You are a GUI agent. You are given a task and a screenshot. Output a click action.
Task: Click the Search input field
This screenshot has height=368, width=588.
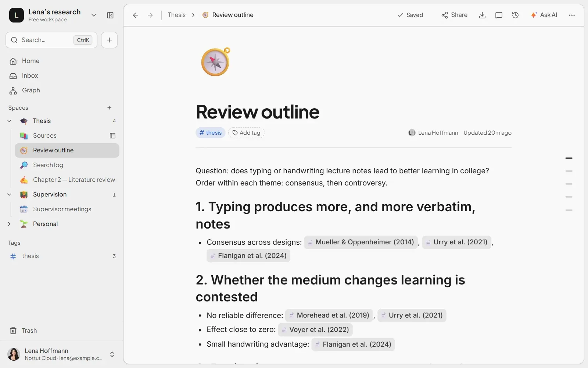pyautogui.click(x=51, y=40)
